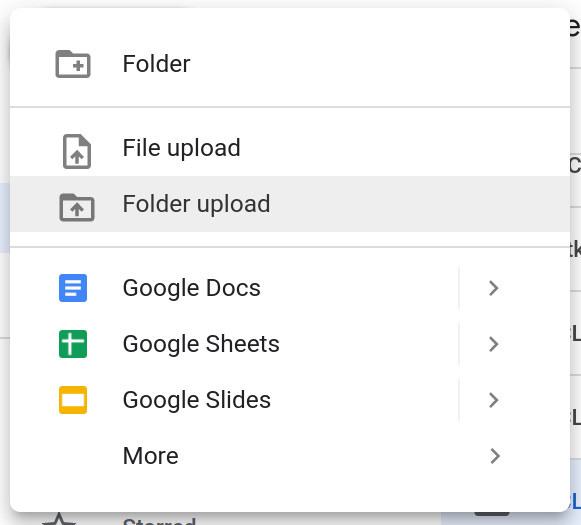
Task: Click the new Folder icon
Action: (73, 64)
